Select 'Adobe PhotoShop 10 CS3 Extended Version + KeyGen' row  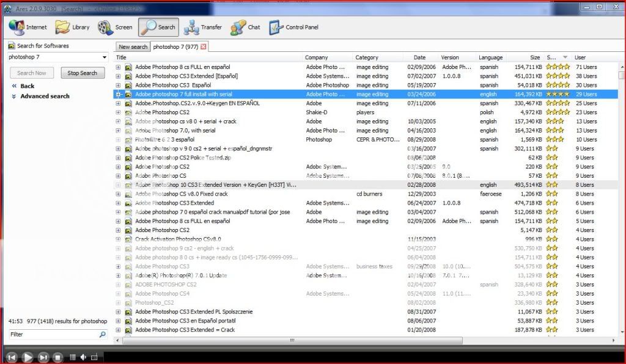(366, 185)
